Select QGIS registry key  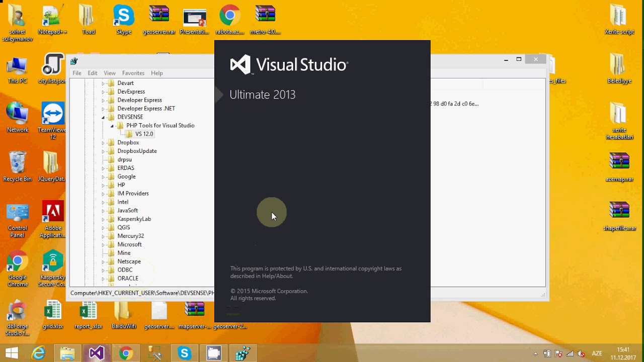click(x=123, y=227)
